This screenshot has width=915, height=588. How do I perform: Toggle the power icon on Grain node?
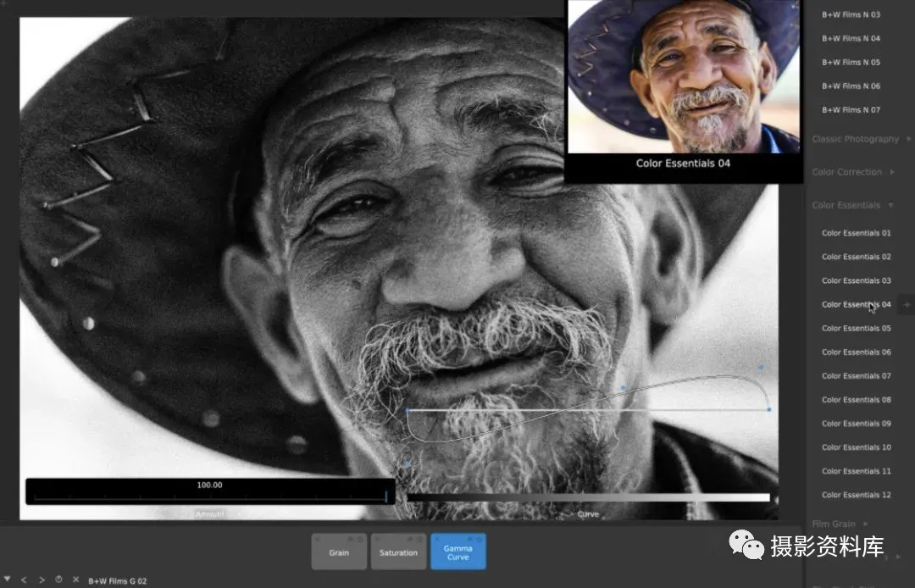pos(360,539)
